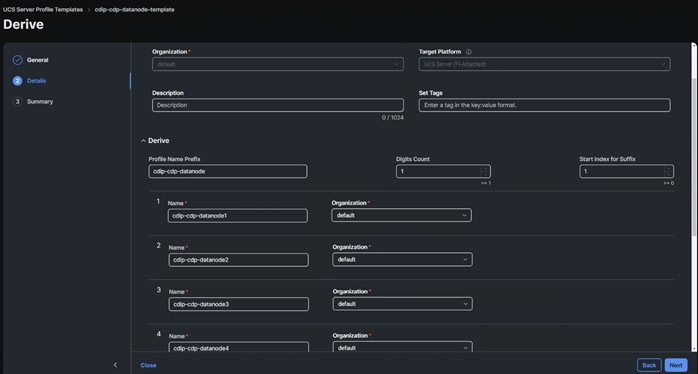Open Organization dropdown for profile 3
The image size is (698, 374).
[402, 304]
